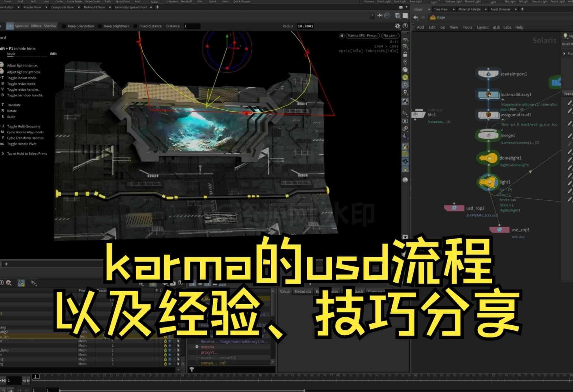Click the cube icon in viewport path bar
Viewport: 573px width, 392px height.
coord(398,16)
